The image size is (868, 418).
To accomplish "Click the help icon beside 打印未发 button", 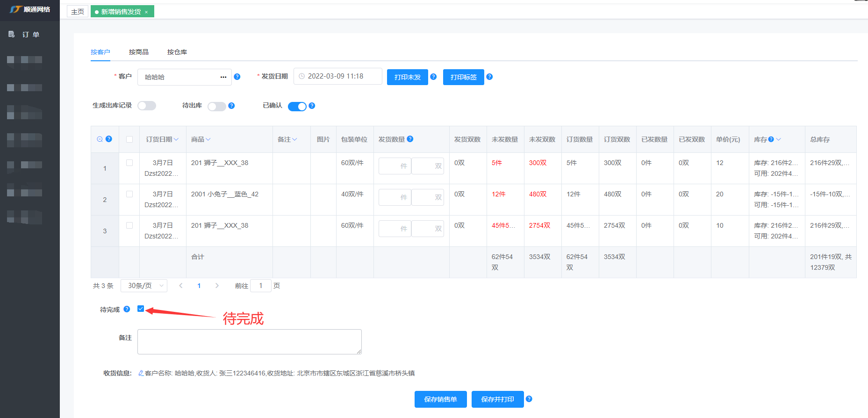I will pos(433,77).
